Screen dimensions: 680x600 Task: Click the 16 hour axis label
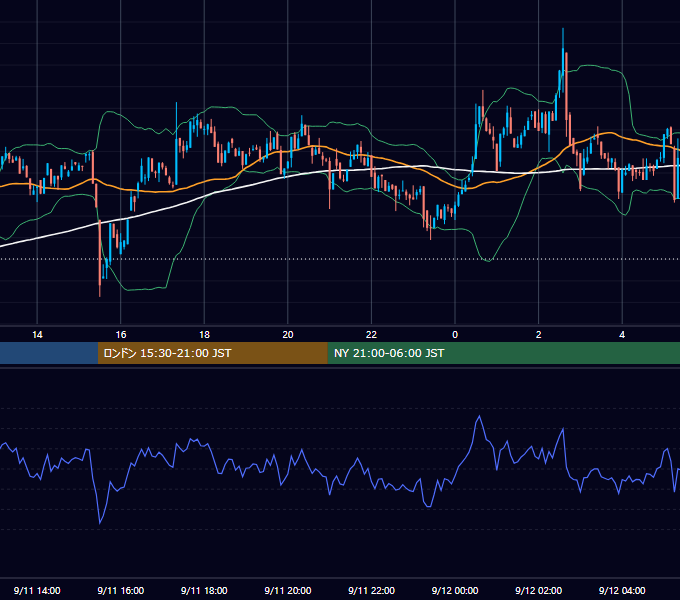[121, 335]
